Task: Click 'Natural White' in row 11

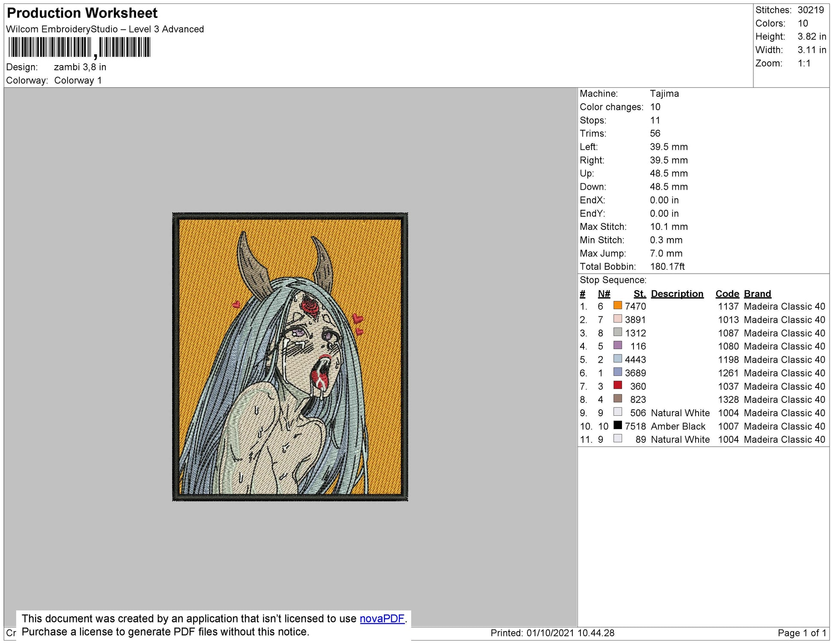Action: click(680, 440)
